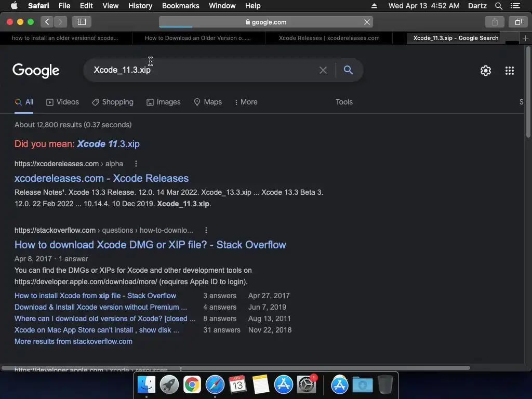Open first App Store Dock icon

pyautogui.click(x=283, y=385)
